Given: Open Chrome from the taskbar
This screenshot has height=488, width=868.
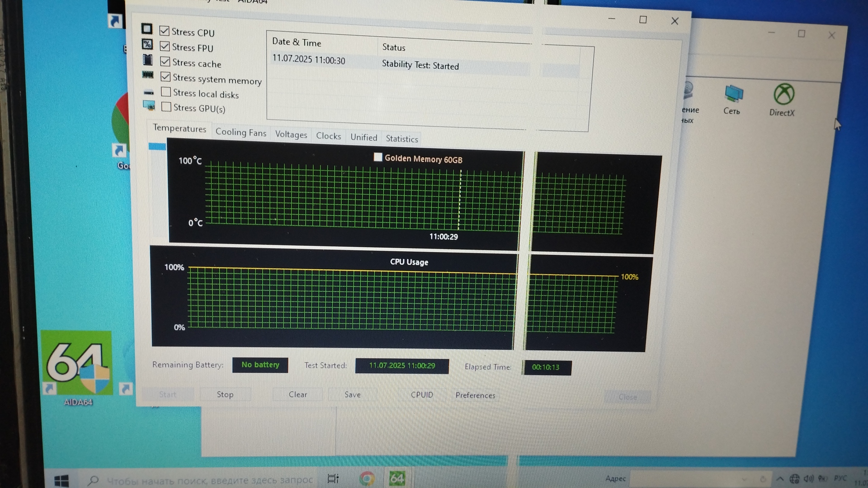Looking at the screenshot, I should (x=367, y=478).
